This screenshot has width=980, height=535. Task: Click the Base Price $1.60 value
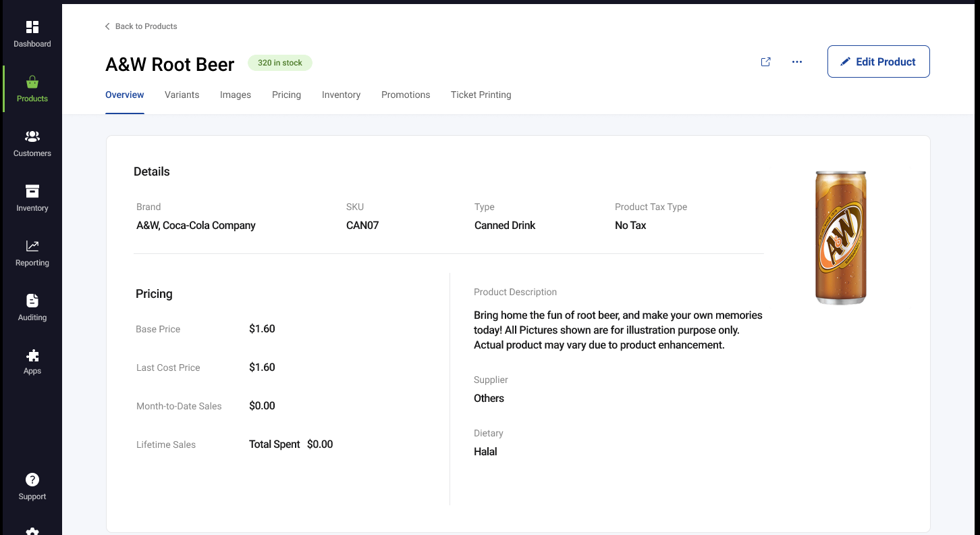262,329
